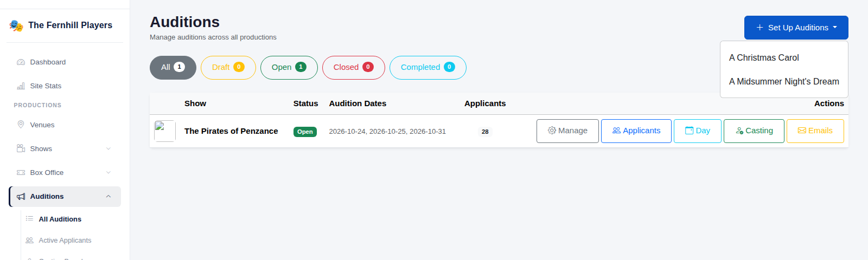Click the Active Applicants people icon
This screenshot has width=868, height=260.
[29, 240]
